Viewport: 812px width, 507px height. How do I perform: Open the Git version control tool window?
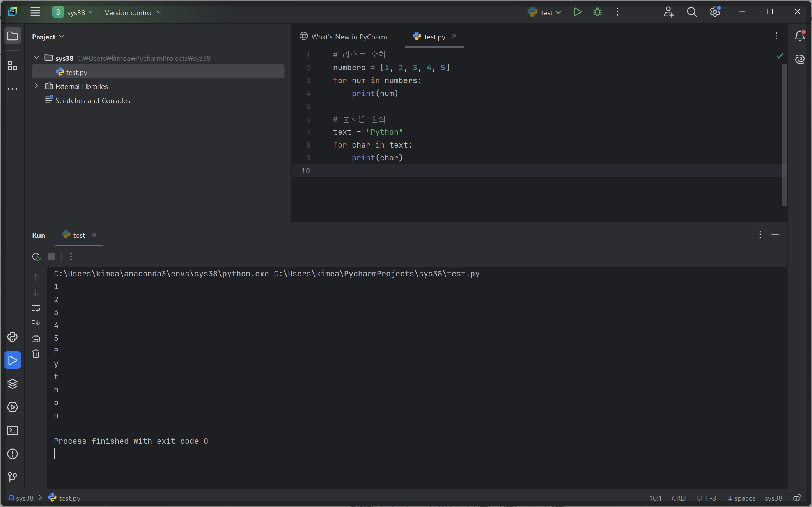tap(12, 477)
